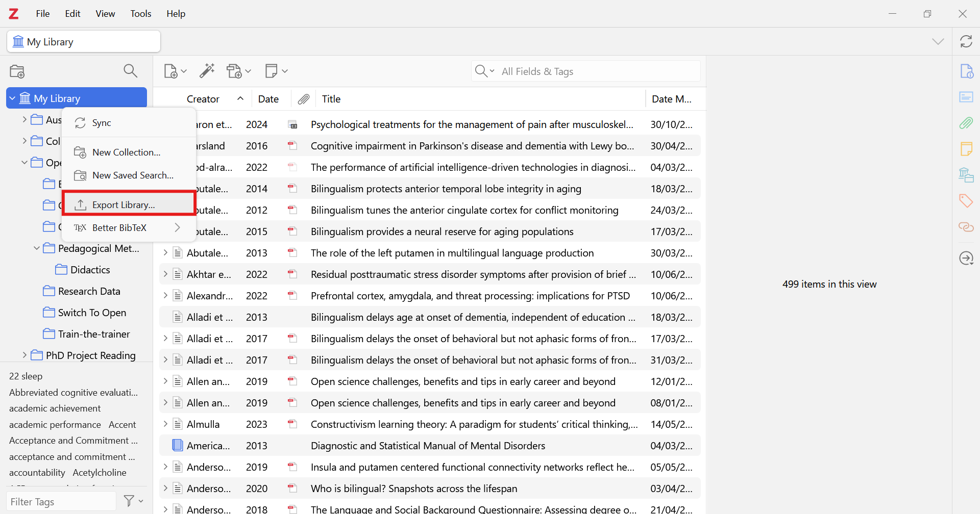980x514 pixels.
Task: Filter by the 'Acetylcholine' tag
Action: [x=100, y=473]
